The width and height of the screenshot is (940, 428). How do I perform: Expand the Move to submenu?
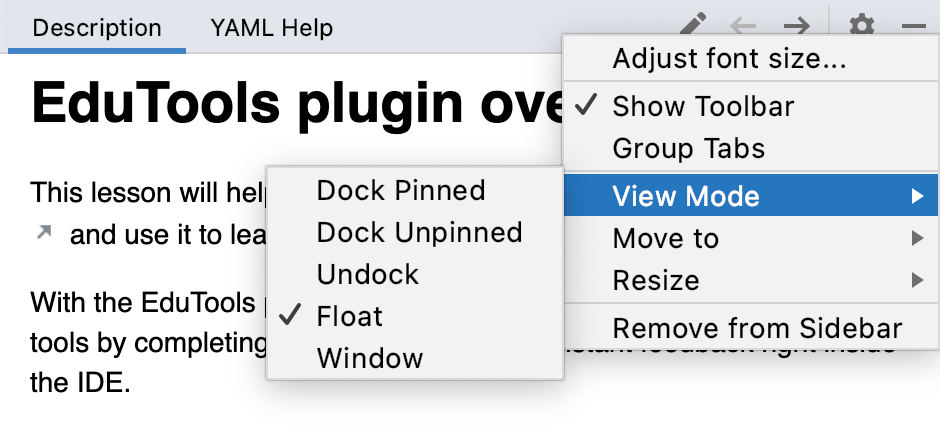(x=750, y=239)
